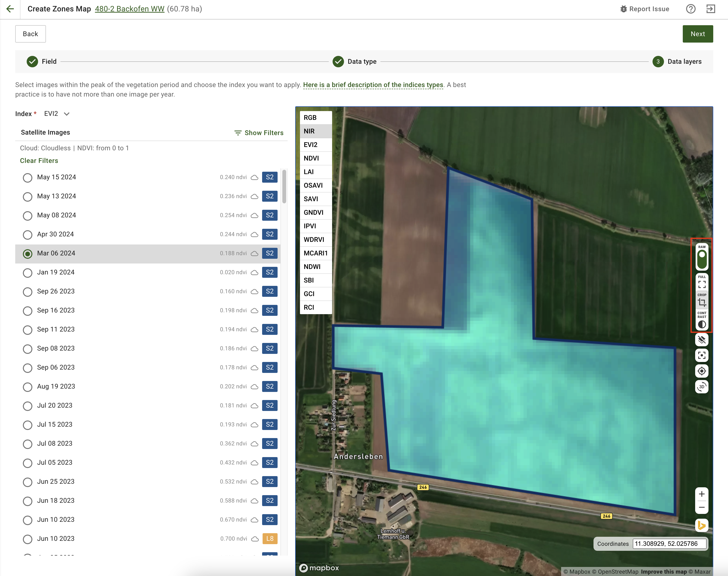The image size is (728, 576).
Task: Choose NDVI from map layer list
Action: pos(311,158)
